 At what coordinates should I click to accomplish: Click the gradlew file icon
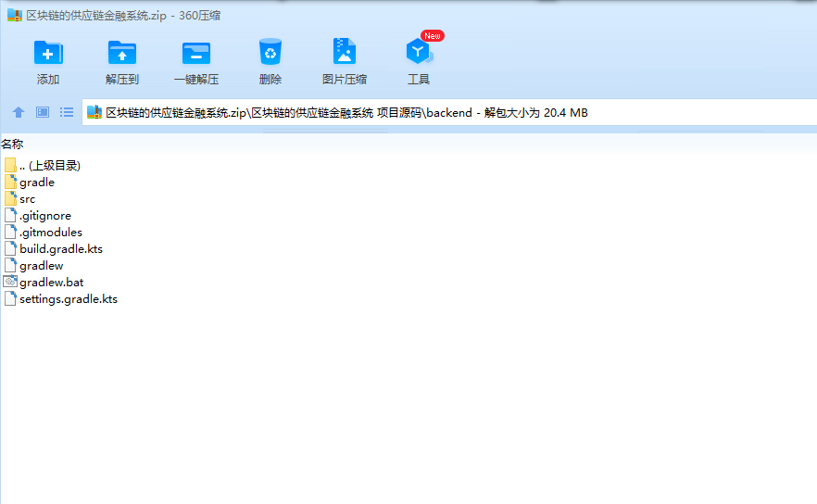[10, 265]
